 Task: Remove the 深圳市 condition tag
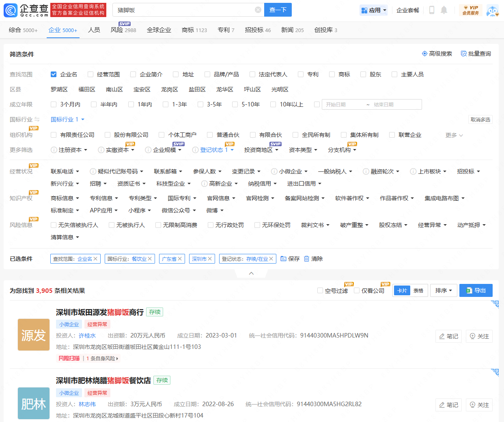(210, 259)
